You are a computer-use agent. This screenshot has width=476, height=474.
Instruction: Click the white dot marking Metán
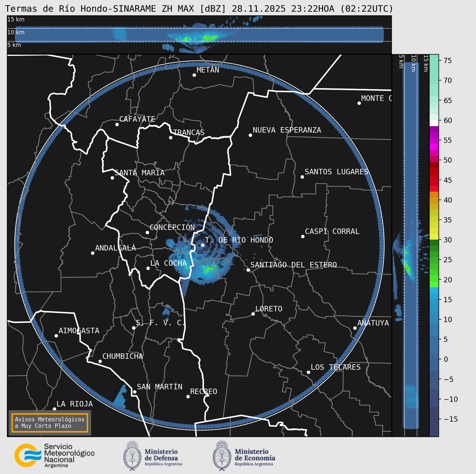[194, 75]
